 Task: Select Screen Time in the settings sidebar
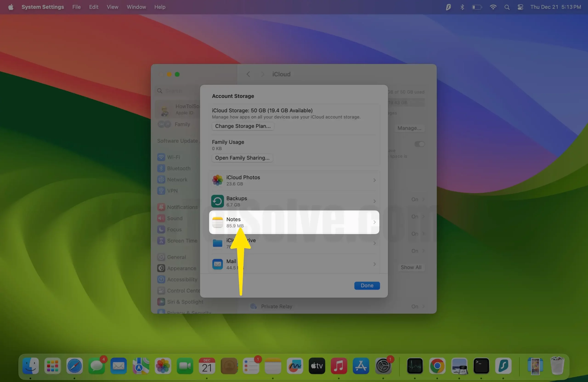[178, 241]
